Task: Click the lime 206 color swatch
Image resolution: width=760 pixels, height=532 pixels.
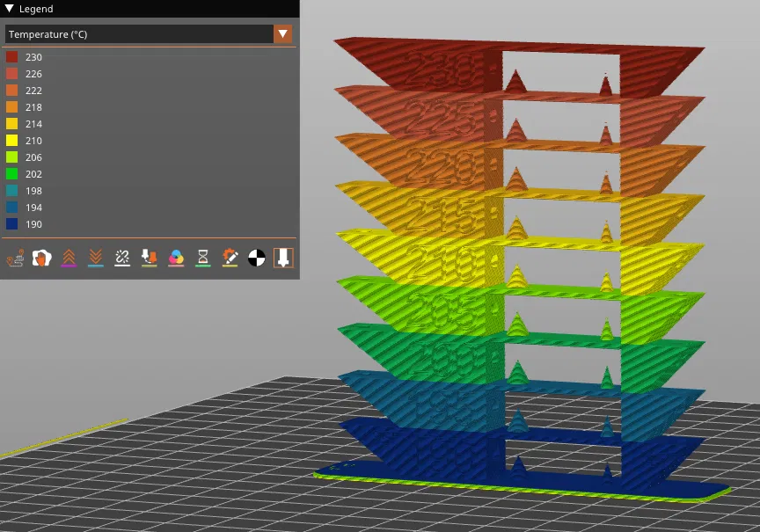Action: click(x=11, y=157)
